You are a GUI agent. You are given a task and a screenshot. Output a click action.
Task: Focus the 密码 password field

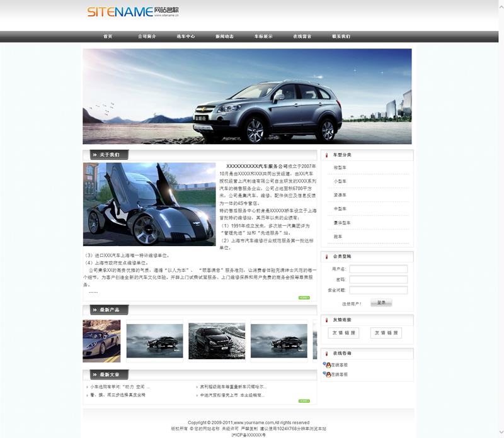[378, 280]
